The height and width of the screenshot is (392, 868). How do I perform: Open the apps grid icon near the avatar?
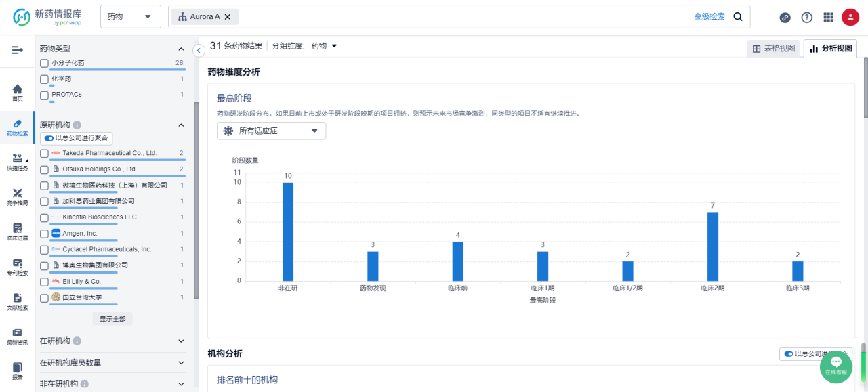pyautogui.click(x=828, y=17)
